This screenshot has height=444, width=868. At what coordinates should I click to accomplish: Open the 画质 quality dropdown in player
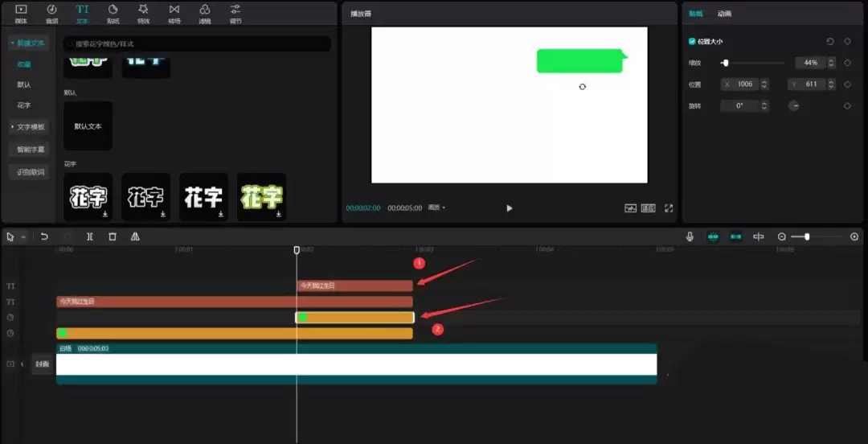[437, 208]
